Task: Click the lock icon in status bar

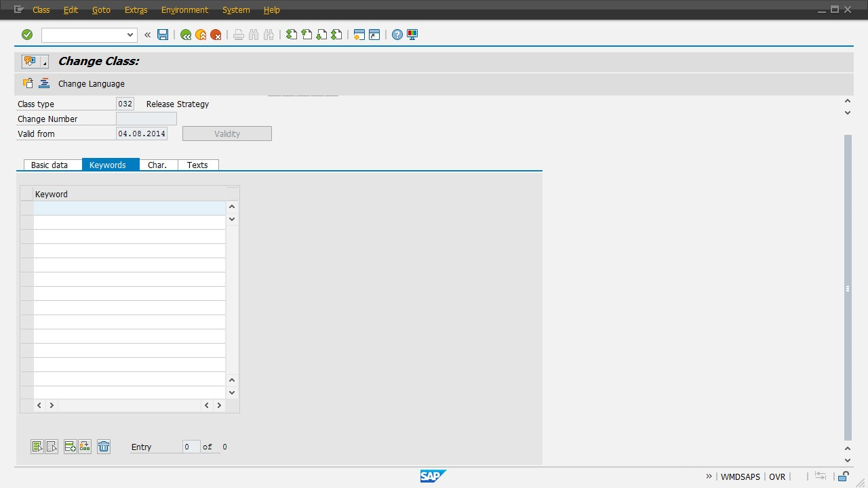Action: click(x=844, y=476)
